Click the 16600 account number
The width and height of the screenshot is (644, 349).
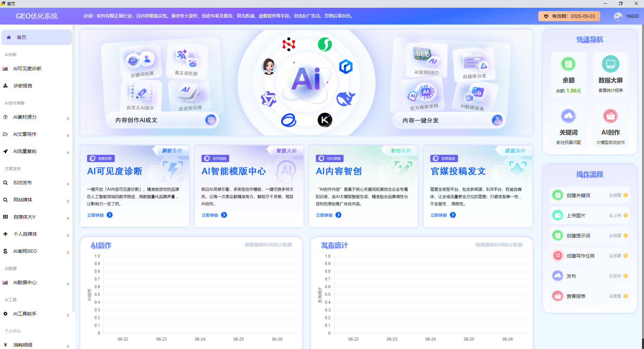pos(632,16)
